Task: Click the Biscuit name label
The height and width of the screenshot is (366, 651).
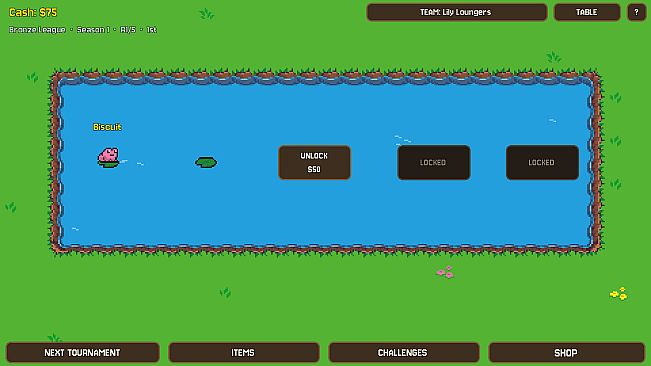Action: point(107,127)
